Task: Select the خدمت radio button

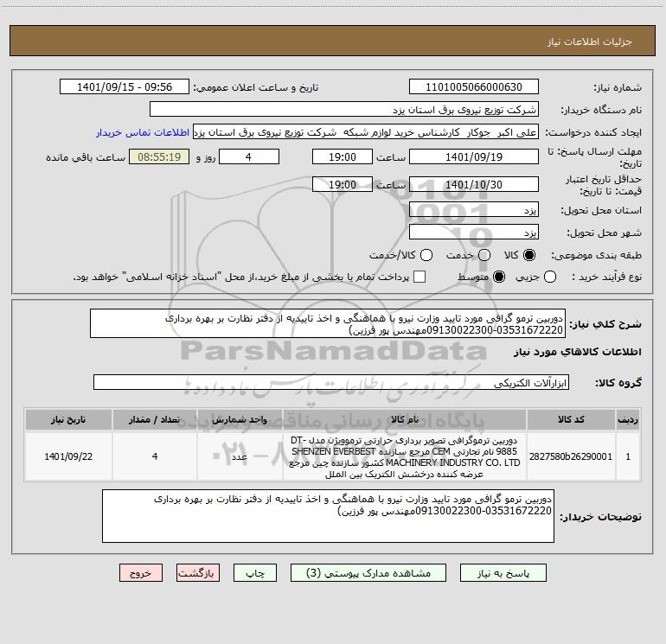Action: tap(484, 255)
